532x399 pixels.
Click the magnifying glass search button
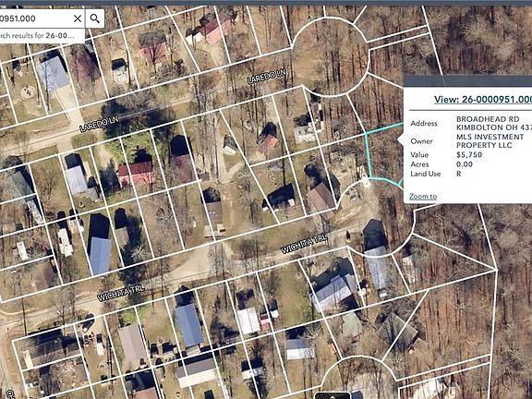(x=95, y=18)
